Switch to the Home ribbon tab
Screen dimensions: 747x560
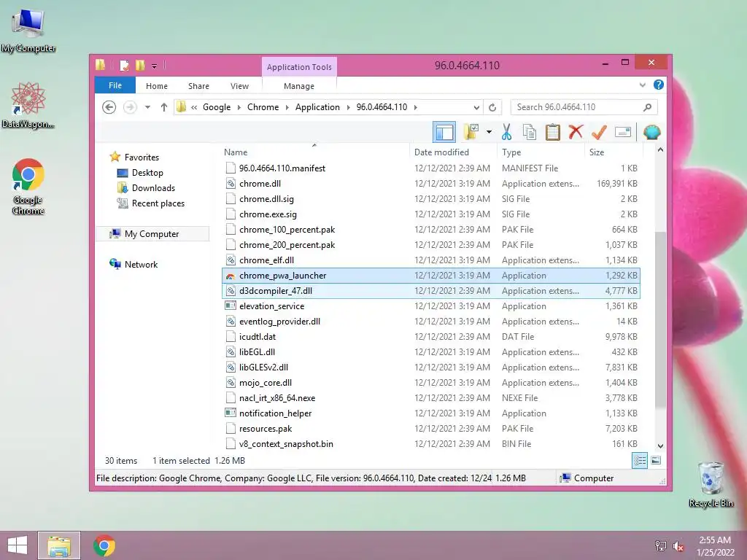[157, 86]
